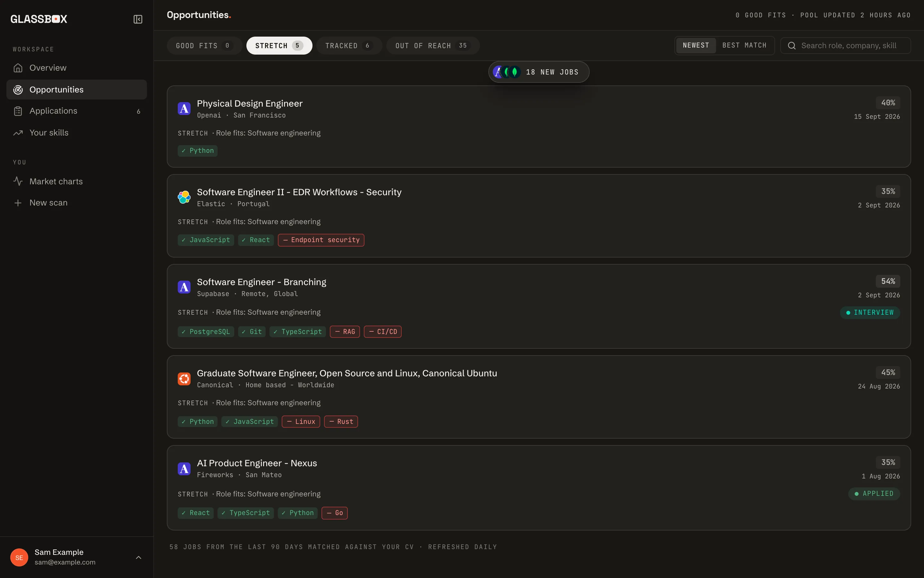Viewport: 924px width, 578px height.
Task: Click the 54% match score
Action: [x=888, y=281]
